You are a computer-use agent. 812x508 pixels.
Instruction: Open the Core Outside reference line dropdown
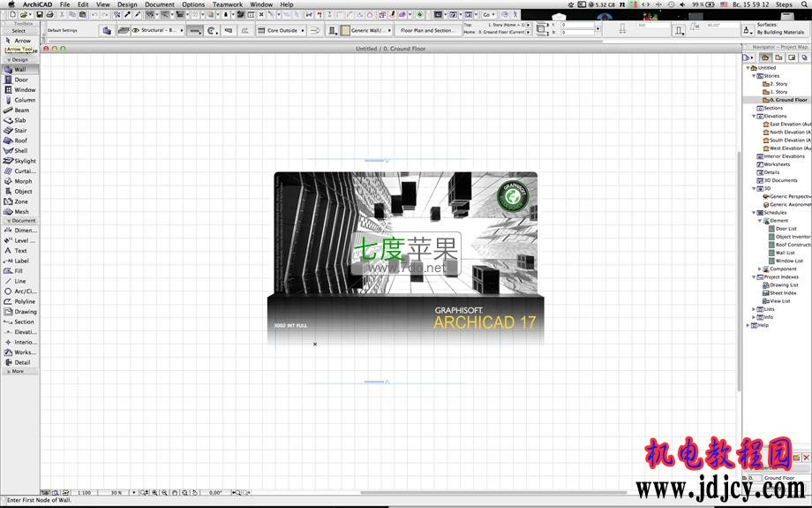[281, 31]
